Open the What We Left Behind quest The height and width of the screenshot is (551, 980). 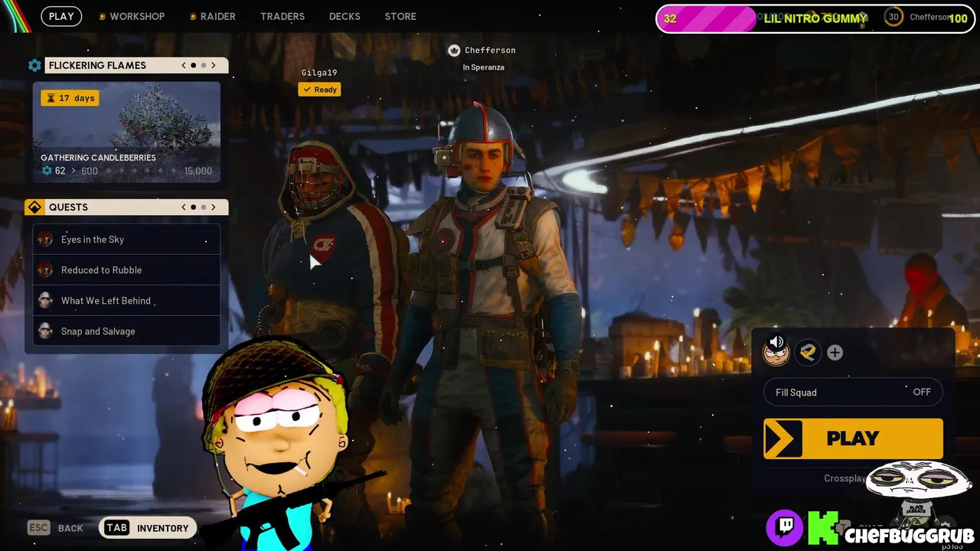[x=126, y=301]
